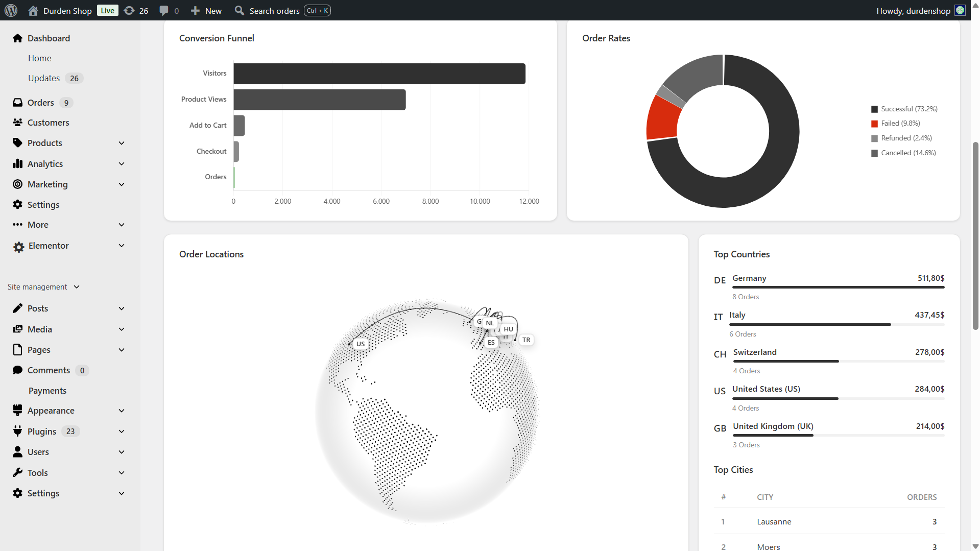Expand the Analytics submenu chevron
This screenshot has width=980, height=551.
[x=122, y=164]
